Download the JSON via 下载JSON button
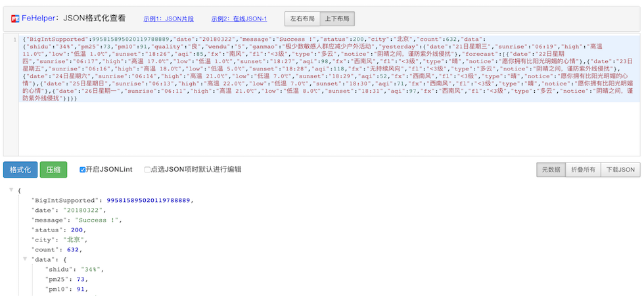Image resolution: width=644 pixels, height=296 pixels. [619, 170]
